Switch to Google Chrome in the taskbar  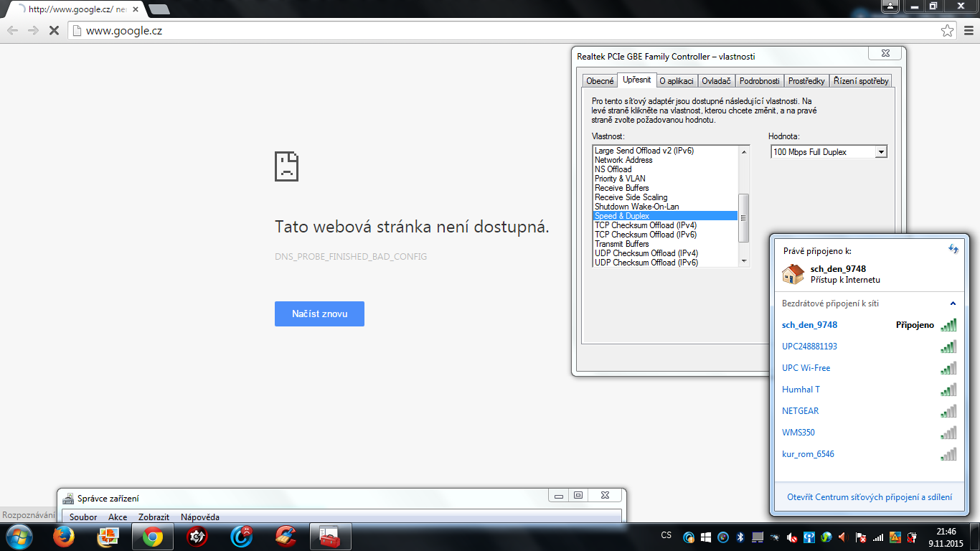click(153, 537)
